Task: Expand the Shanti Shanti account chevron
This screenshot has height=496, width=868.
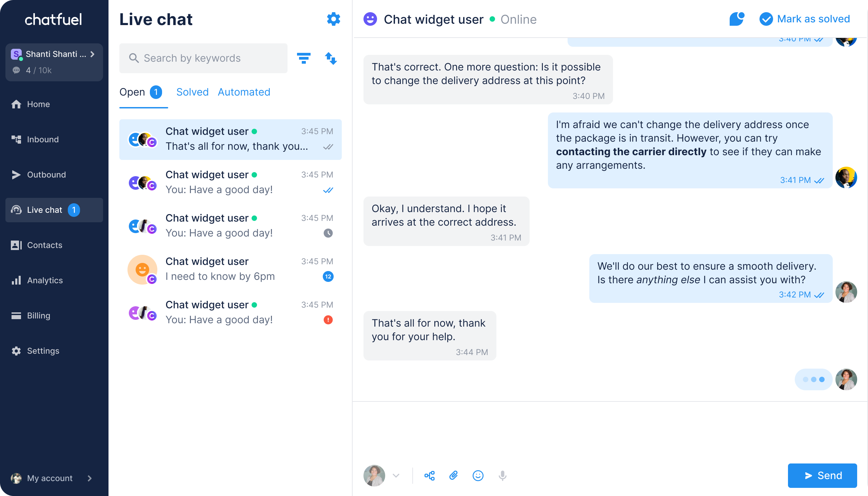Action: (x=92, y=54)
